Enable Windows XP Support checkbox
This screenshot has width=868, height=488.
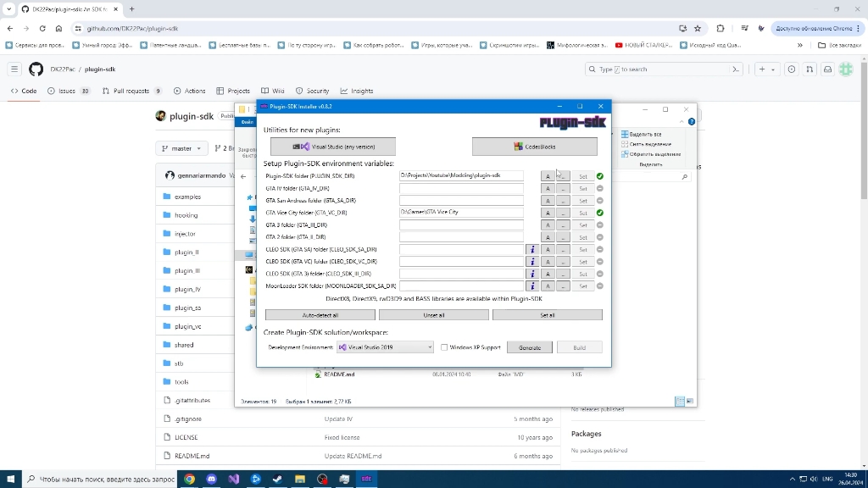444,347
